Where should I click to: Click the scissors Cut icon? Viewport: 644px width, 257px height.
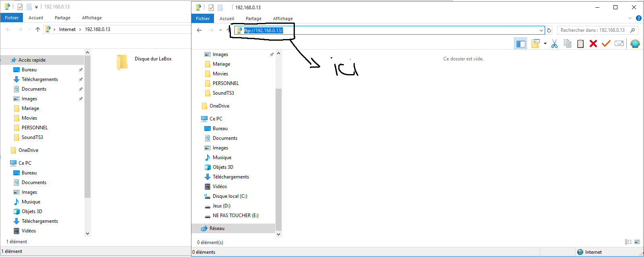click(554, 44)
